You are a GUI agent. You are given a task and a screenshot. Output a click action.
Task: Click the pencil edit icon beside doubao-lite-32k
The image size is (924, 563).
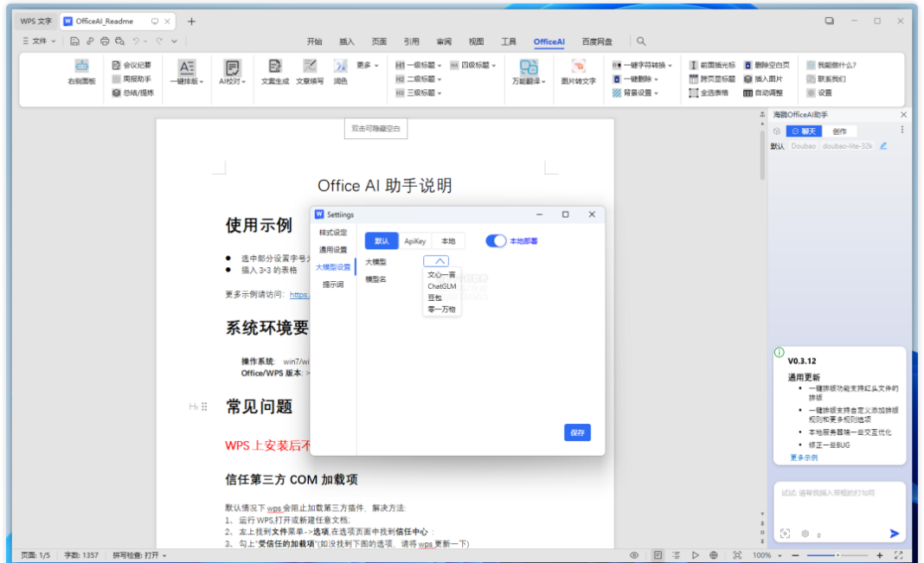click(x=883, y=146)
